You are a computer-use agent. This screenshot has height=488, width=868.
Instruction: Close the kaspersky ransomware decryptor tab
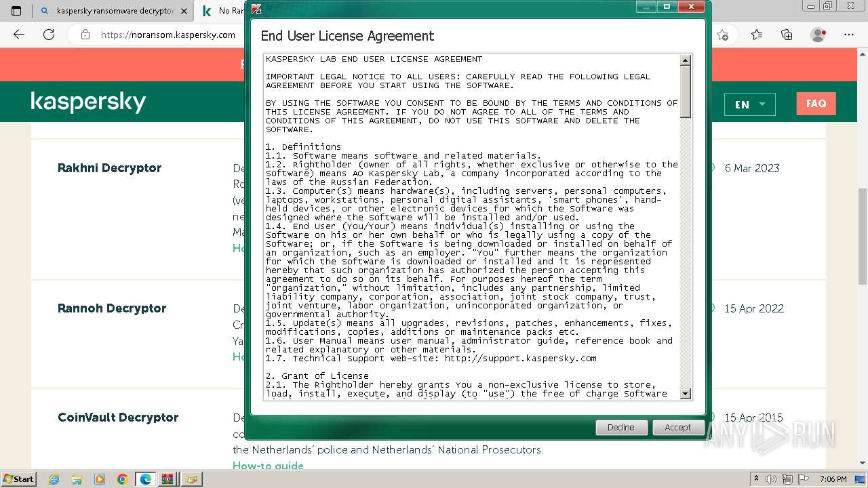[183, 11]
